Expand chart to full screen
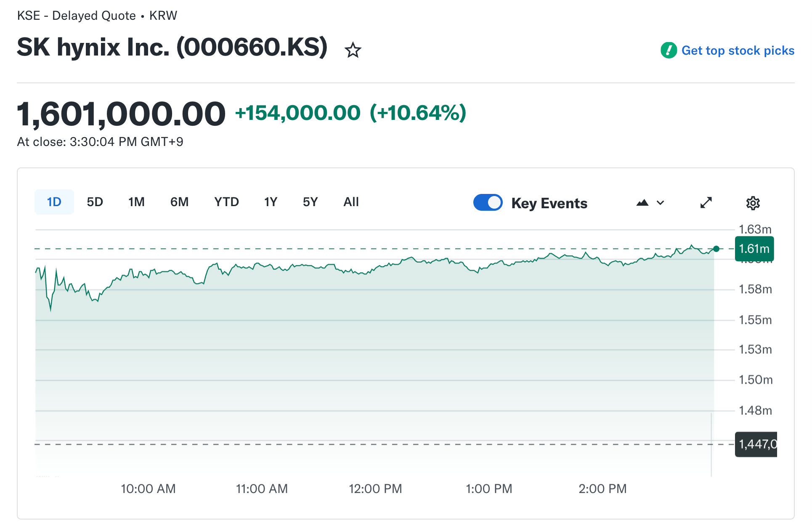 (x=706, y=203)
